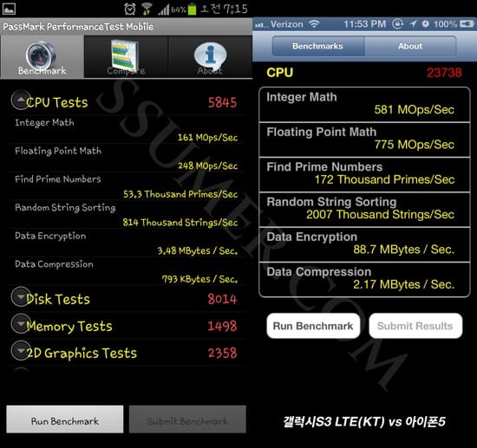The height and width of the screenshot is (448, 477).
Task: Tap the Verizon carrier label
Action: (287, 24)
